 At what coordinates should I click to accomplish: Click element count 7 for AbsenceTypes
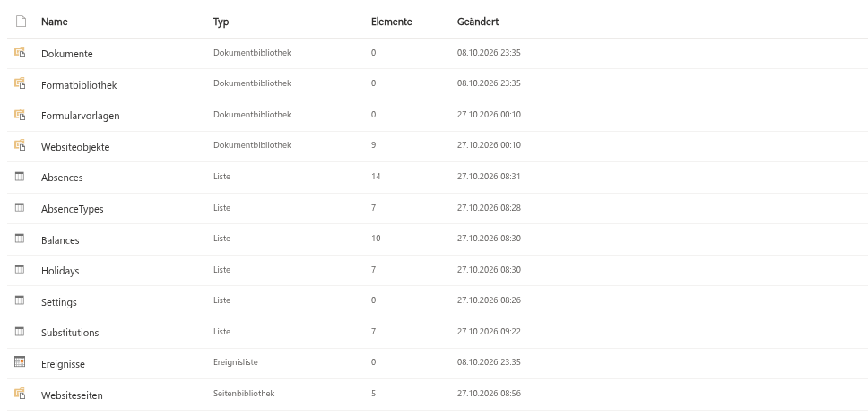click(x=374, y=208)
